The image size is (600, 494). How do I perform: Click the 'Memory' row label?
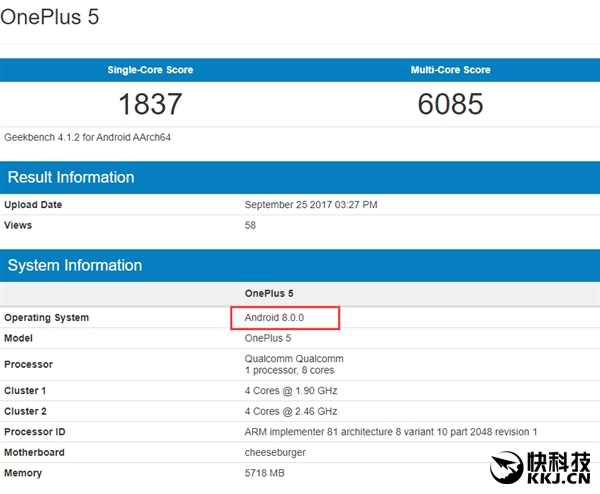(x=23, y=473)
